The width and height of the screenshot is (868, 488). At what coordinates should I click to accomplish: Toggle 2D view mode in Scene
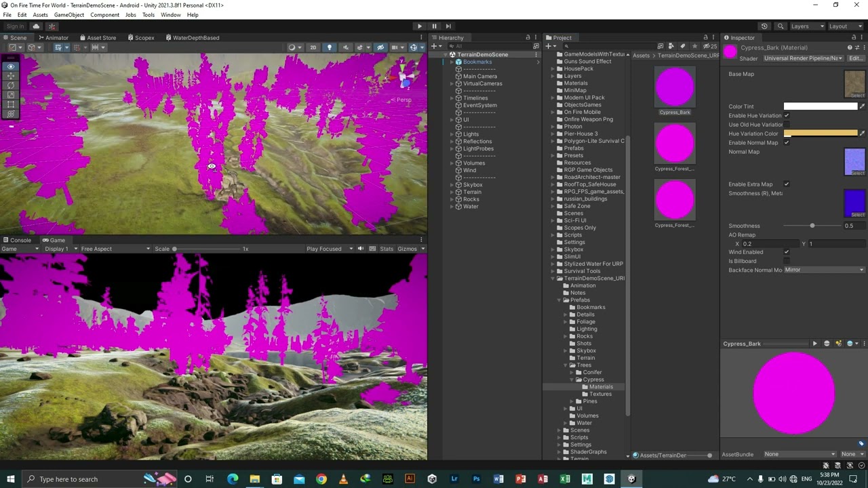313,47
